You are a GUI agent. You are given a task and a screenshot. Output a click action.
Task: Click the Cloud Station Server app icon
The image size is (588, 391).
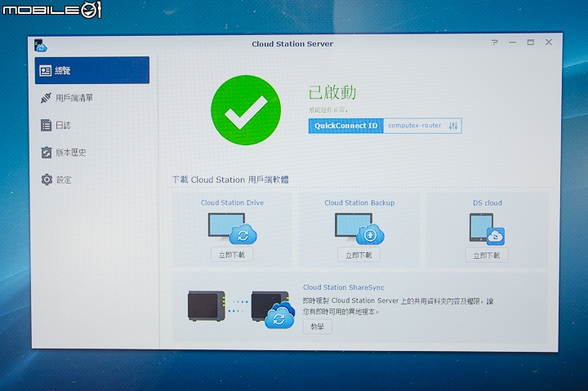pos(40,45)
